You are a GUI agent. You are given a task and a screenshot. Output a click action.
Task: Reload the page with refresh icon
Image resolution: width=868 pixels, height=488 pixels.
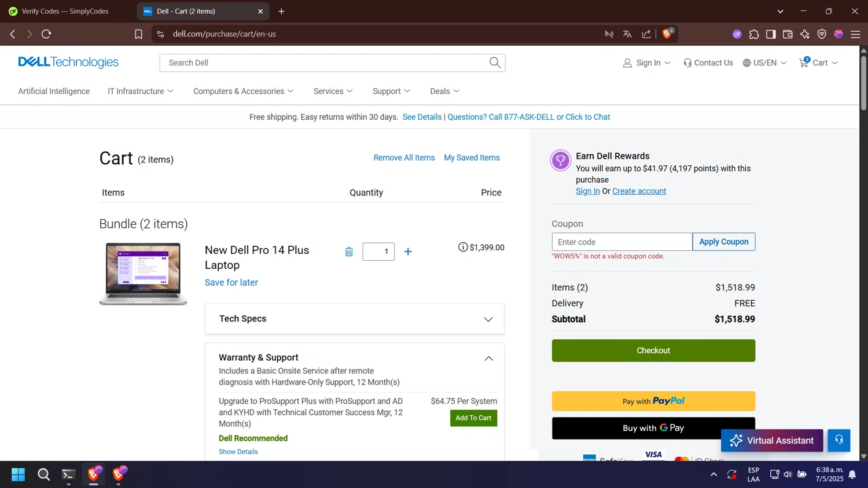pyautogui.click(x=46, y=34)
